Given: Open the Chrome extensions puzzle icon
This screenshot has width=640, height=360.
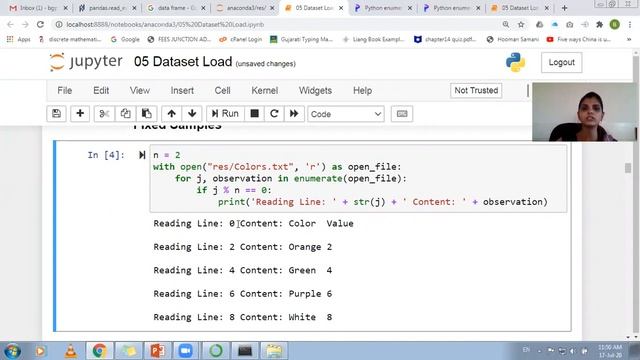Looking at the screenshot, I should [x=599, y=24].
